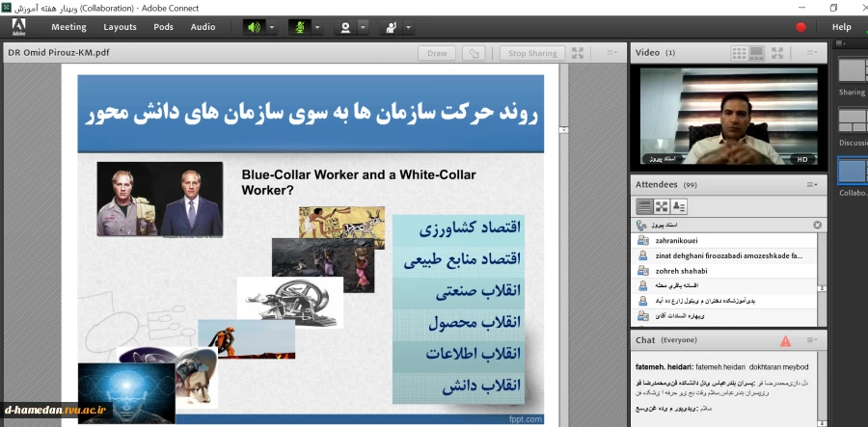Open breakout room view in Attendees

click(x=662, y=206)
